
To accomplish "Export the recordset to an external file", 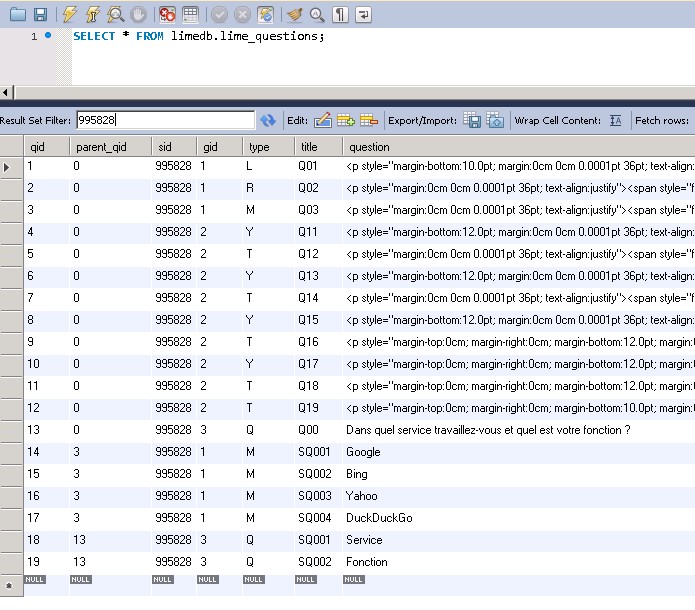I will click(472, 120).
